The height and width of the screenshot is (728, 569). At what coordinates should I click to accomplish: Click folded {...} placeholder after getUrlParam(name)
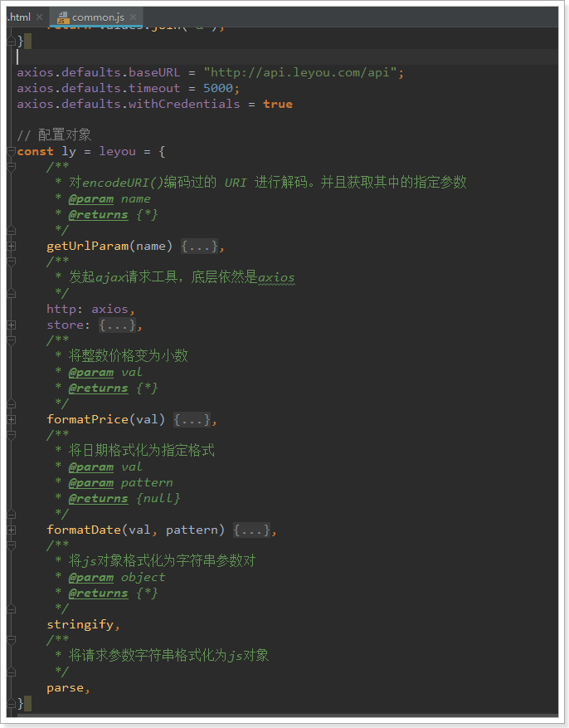pos(199,246)
